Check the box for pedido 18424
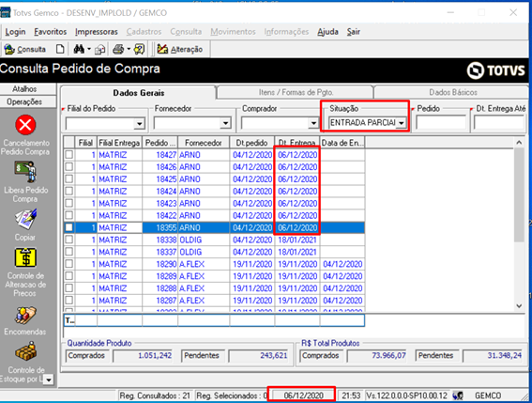 tap(69, 192)
